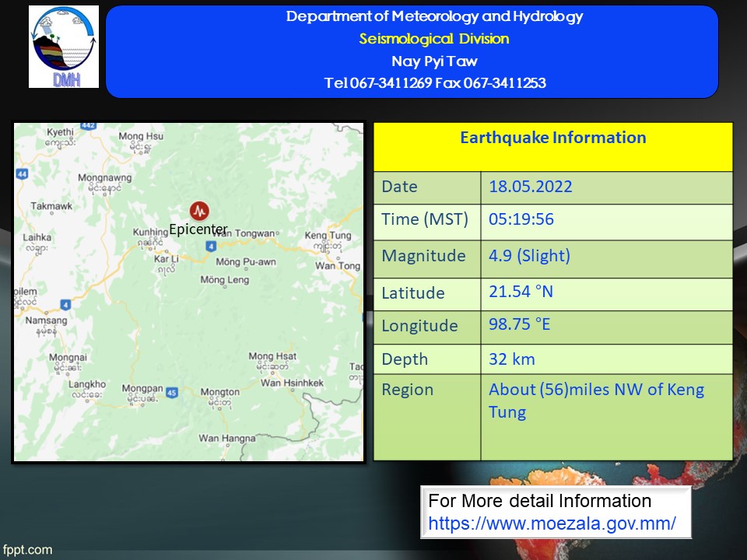
Task: Click 'Kar Li' label on map
Action: point(167,258)
